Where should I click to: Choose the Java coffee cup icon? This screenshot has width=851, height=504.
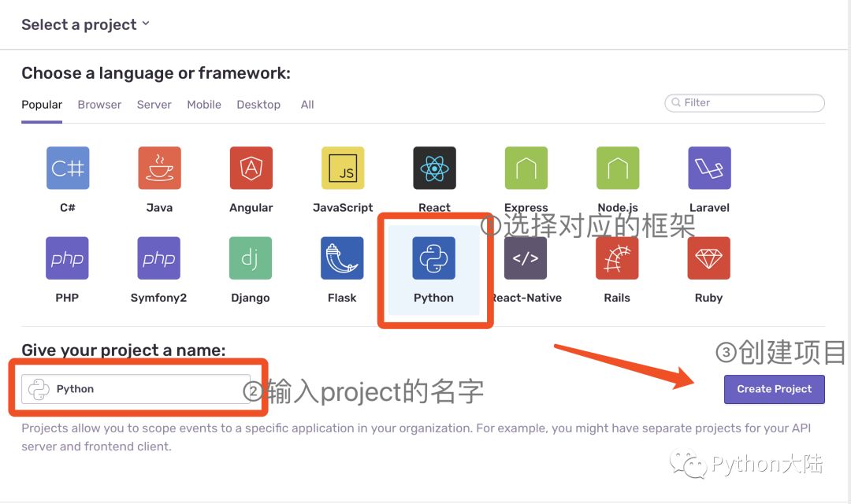click(x=159, y=169)
